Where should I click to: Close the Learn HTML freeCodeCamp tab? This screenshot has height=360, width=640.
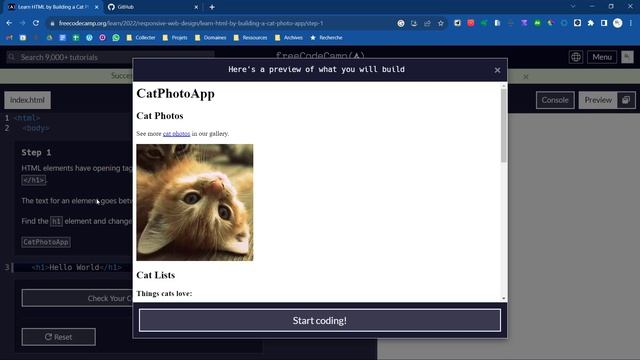click(x=96, y=7)
